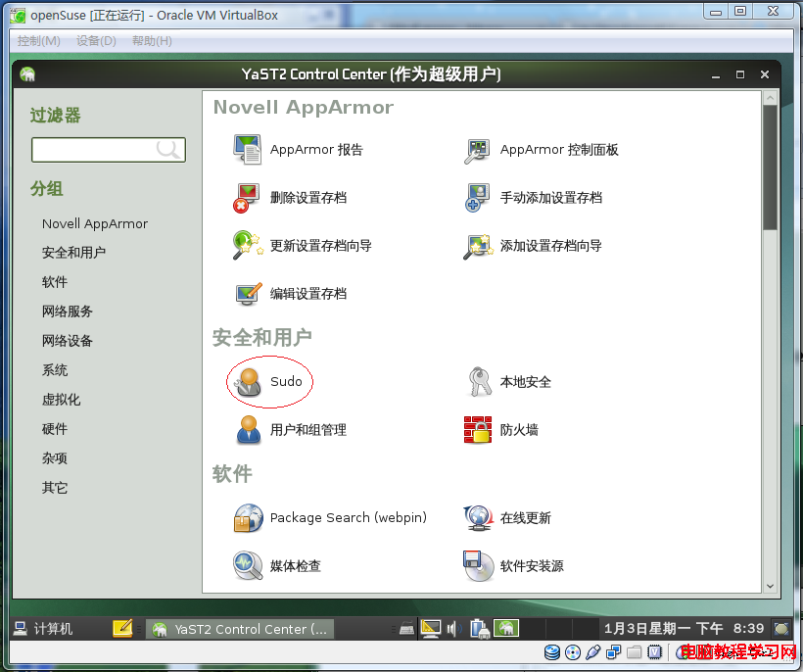803x672 pixels.
Task: Select the 虚拟化 group
Action: point(61,400)
